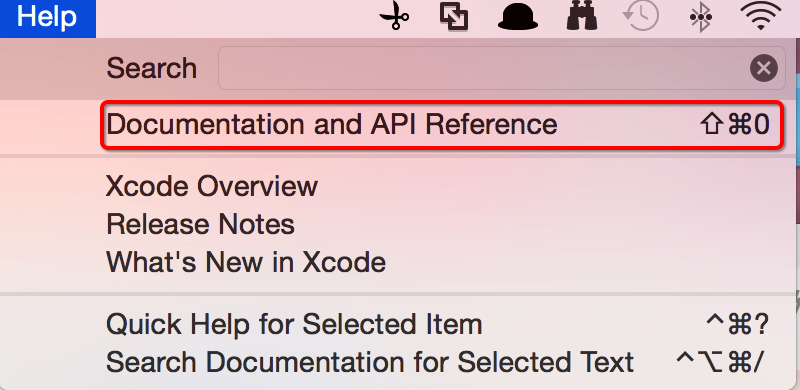800x390 pixels.
Task: Open Release Notes from Help menu
Action: (x=398, y=224)
